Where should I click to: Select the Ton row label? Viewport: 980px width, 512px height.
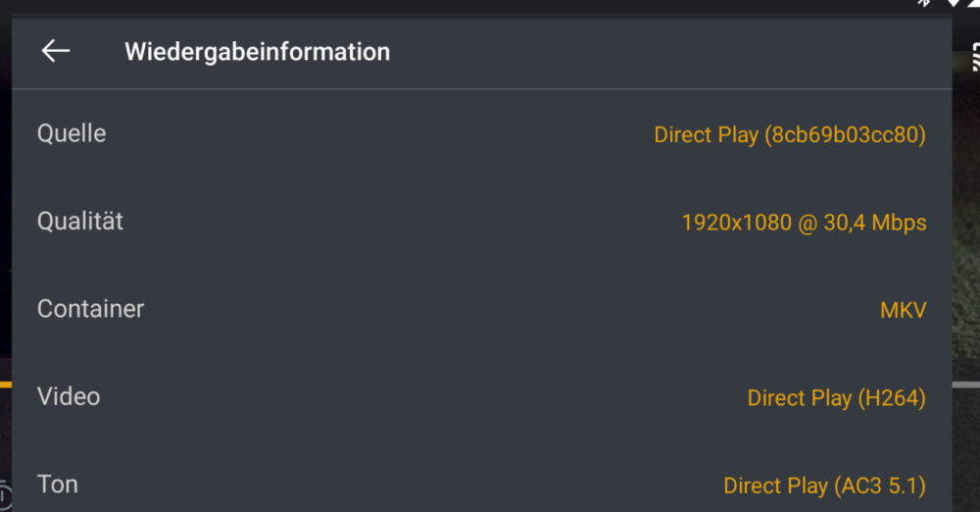(58, 484)
